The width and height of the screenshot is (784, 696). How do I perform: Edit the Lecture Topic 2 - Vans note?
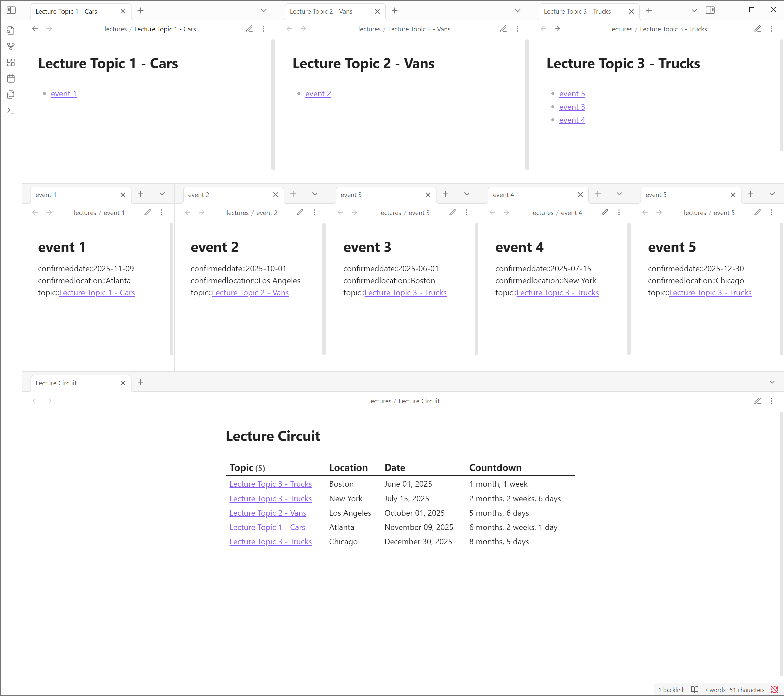(x=503, y=29)
